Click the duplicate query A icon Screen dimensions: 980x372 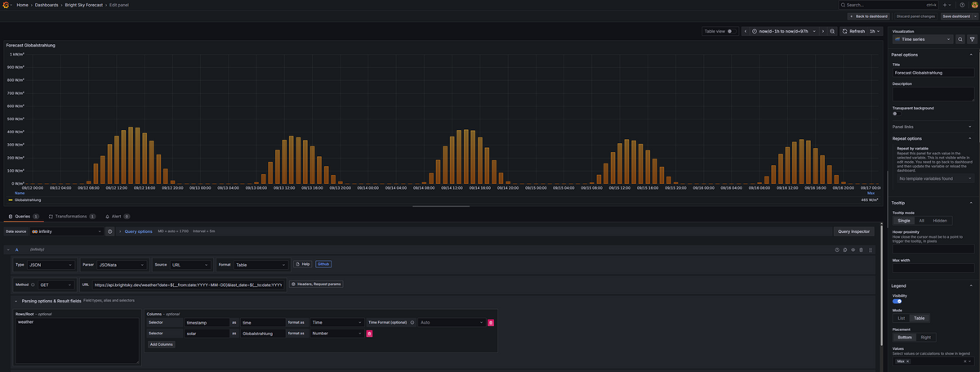[x=844, y=249]
